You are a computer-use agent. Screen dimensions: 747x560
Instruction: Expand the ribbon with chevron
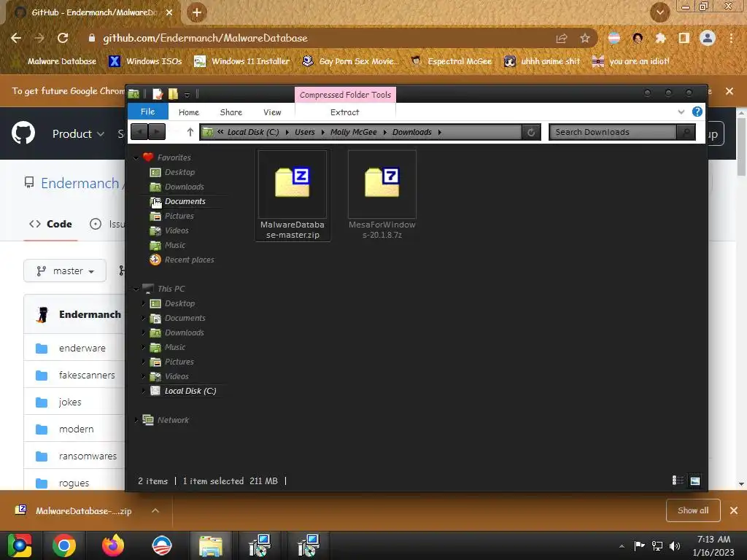[x=681, y=112]
